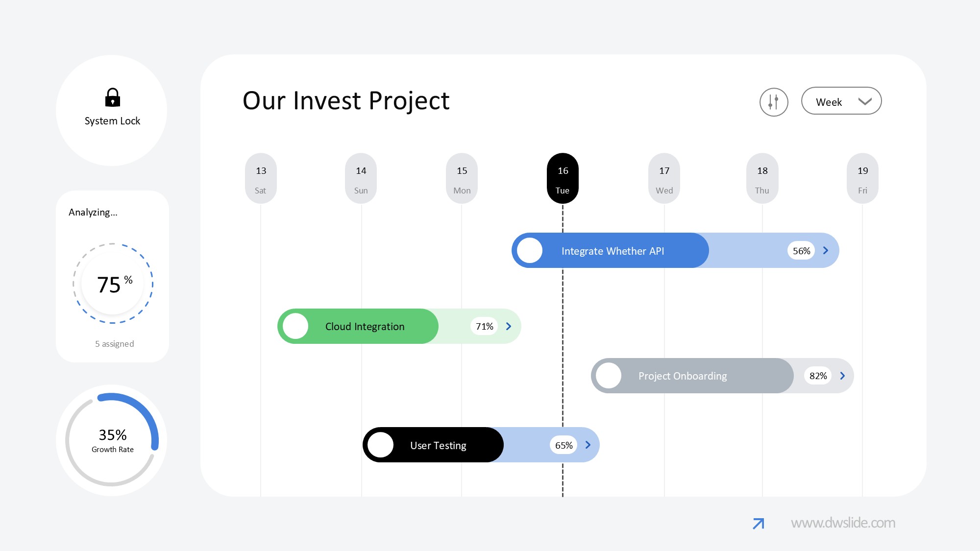Click the 35% Growth Rate progress ring
Viewport: 980px width, 551px height.
112,440
